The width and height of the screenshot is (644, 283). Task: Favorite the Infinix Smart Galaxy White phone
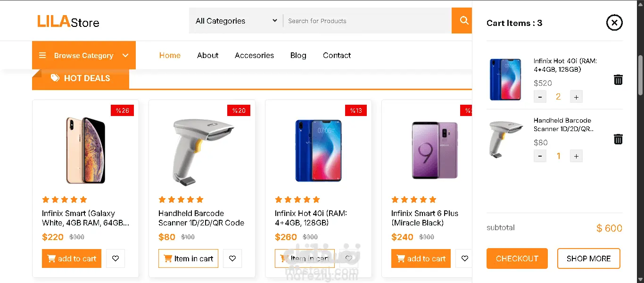pyautogui.click(x=116, y=258)
